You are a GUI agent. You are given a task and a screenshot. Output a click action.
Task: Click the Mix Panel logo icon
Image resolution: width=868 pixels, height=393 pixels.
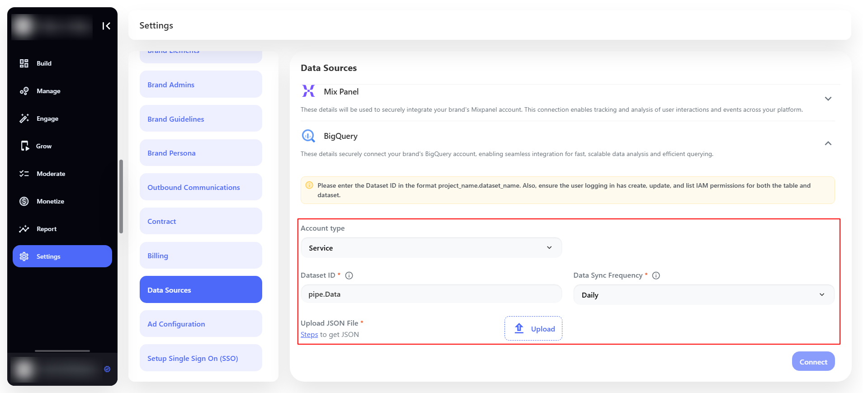point(308,91)
